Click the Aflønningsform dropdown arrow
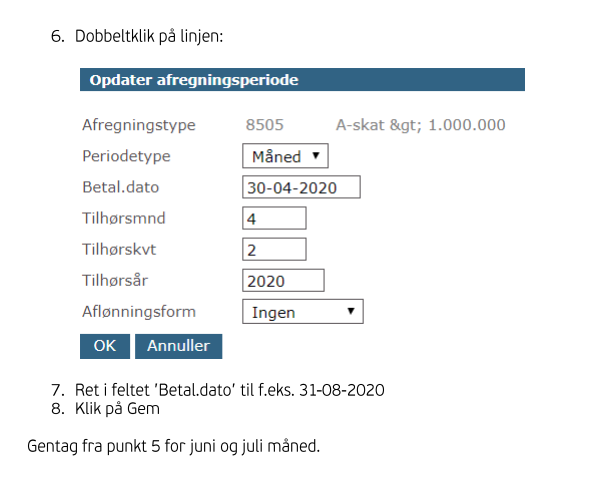The image size is (609, 485). coord(351,311)
